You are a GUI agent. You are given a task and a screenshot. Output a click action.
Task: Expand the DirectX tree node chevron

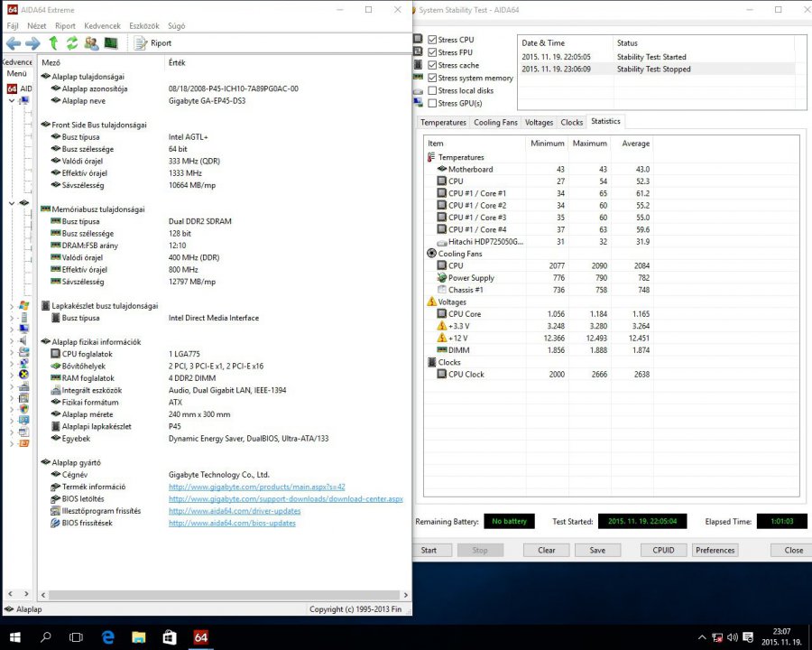point(12,375)
